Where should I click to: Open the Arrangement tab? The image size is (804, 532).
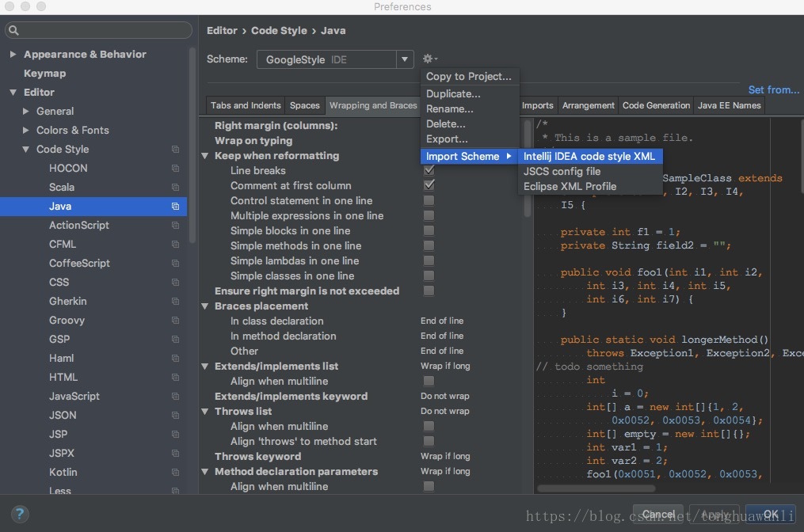click(588, 105)
